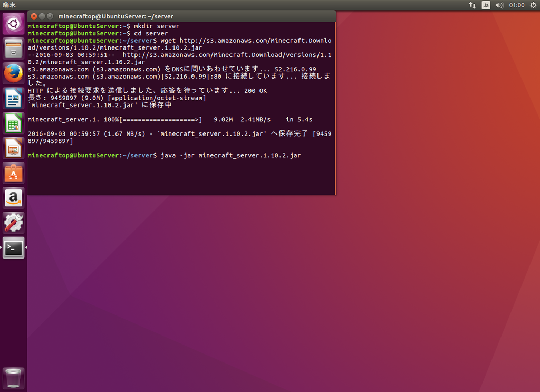540x392 pixels.
Task: Maximize the terminal window
Action: [50, 16]
